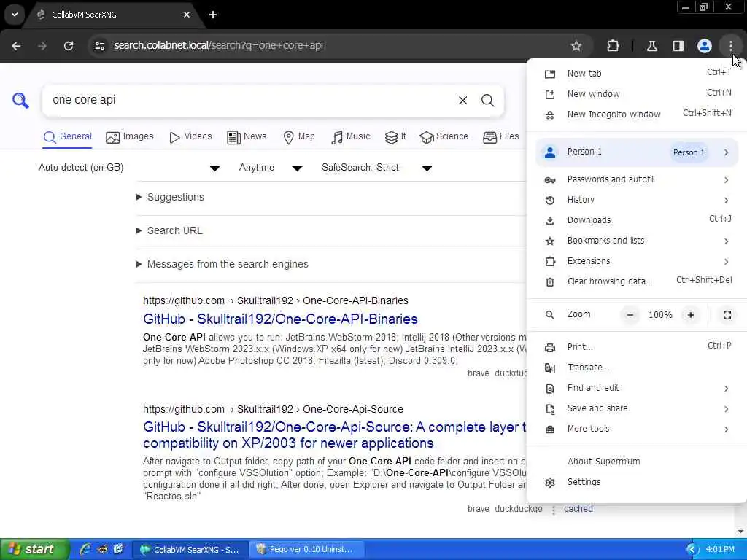Open a new tab with the plus button
Viewport: 747px width, 560px height.
(x=212, y=15)
